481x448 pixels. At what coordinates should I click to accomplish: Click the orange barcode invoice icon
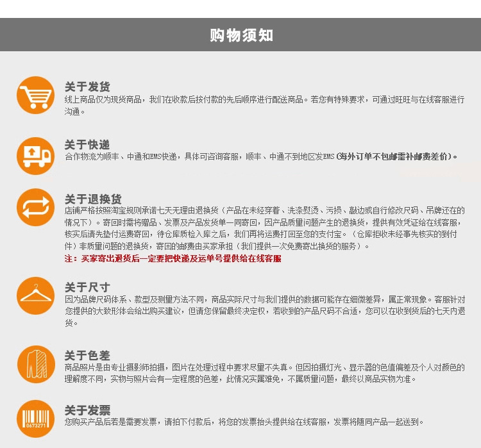[35, 419]
